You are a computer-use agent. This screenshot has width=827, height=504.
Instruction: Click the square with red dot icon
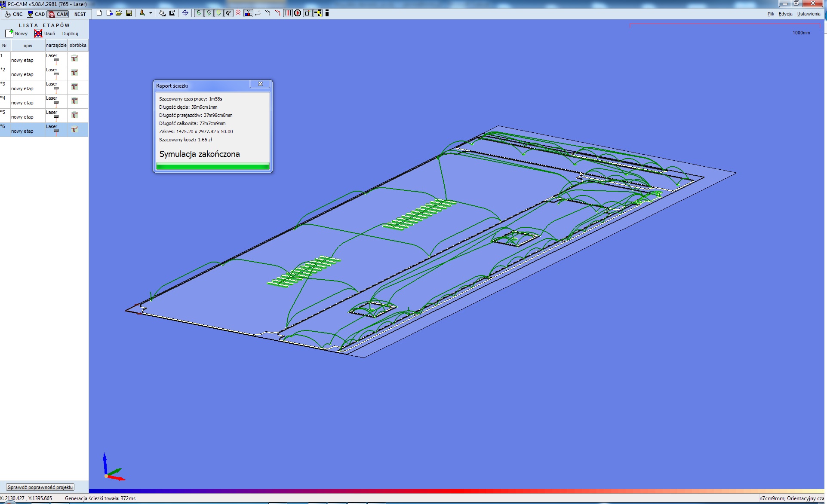tap(307, 13)
